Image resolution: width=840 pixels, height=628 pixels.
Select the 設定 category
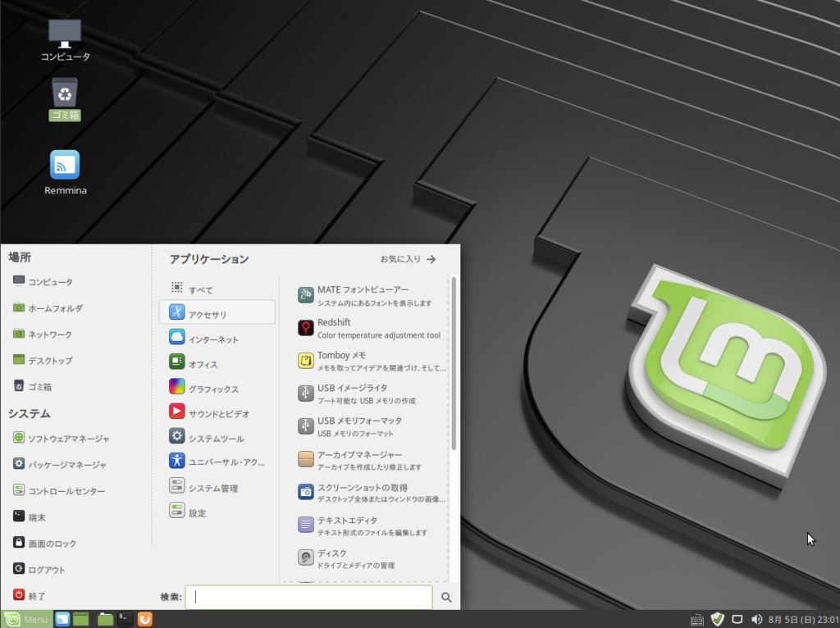pyautogui.click(x=217, y=512)
